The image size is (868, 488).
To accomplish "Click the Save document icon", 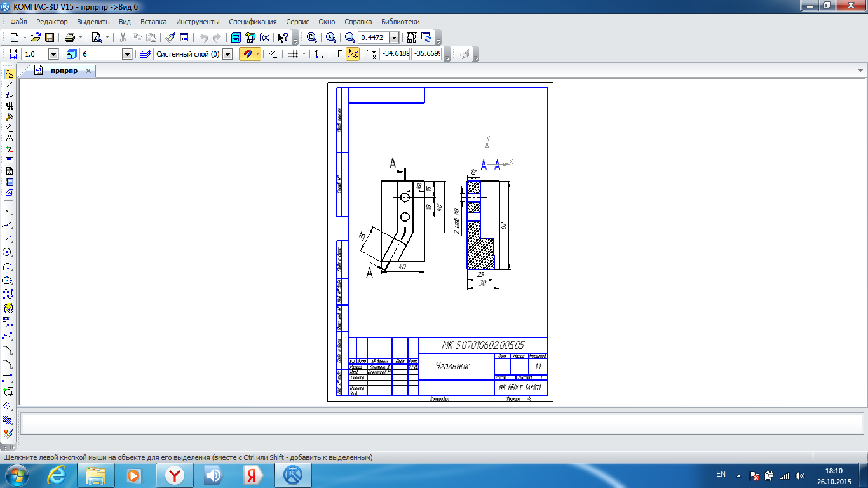I will point(50,37).
